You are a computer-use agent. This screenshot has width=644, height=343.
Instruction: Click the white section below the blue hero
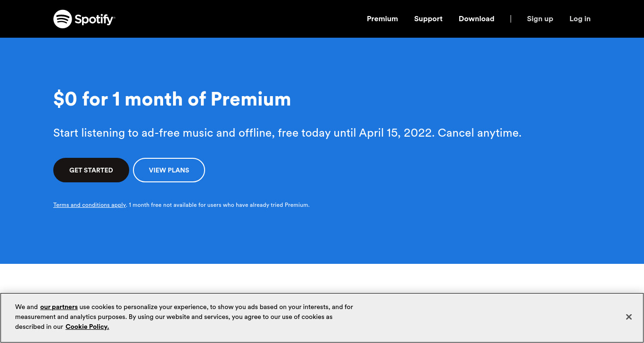click(322, 278)
